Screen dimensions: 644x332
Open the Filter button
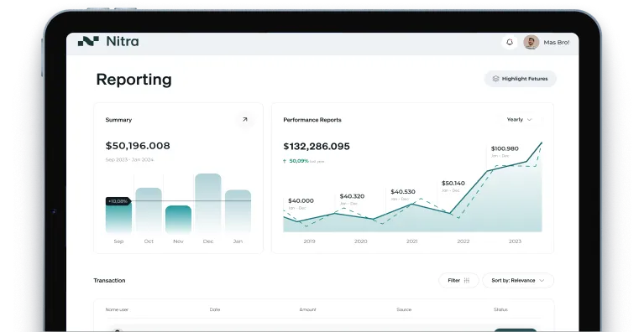[x=458, y=280]
